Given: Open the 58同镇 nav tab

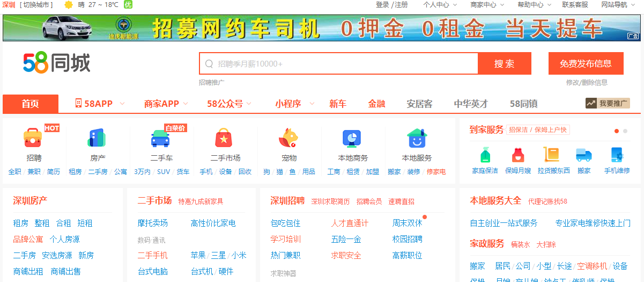Looking at the screenshot, I should (523, 104).
